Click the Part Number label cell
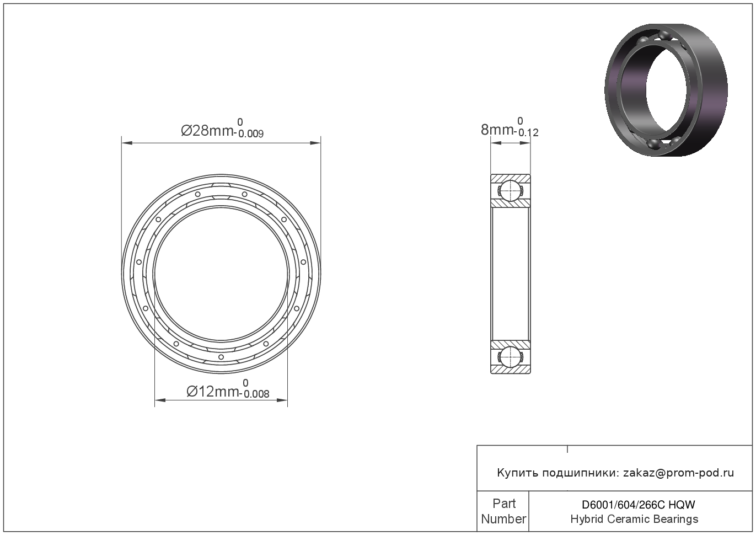 click(x=503, y=511)
